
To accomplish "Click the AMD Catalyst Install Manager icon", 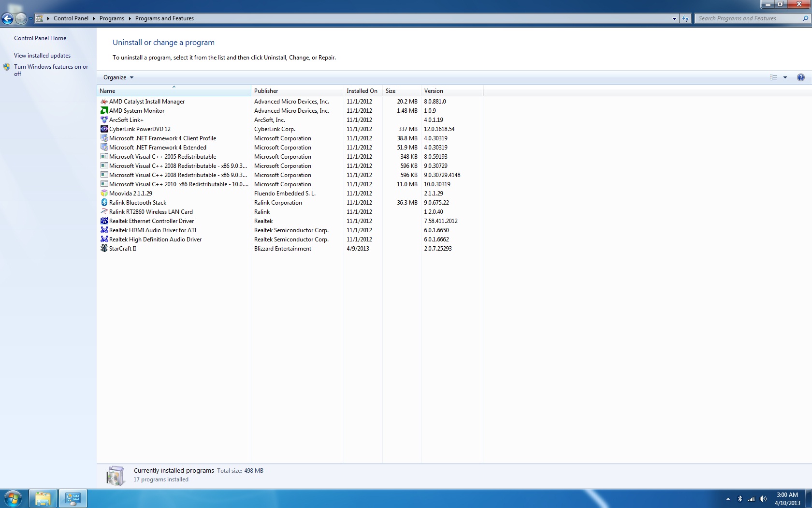I will pos(104,102).
